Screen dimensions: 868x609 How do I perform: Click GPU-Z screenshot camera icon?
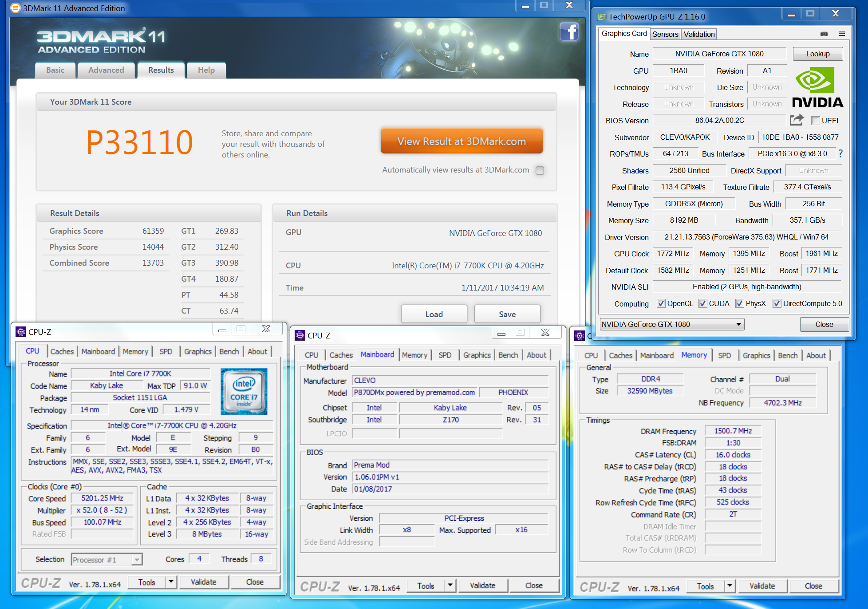click(824, 34)
